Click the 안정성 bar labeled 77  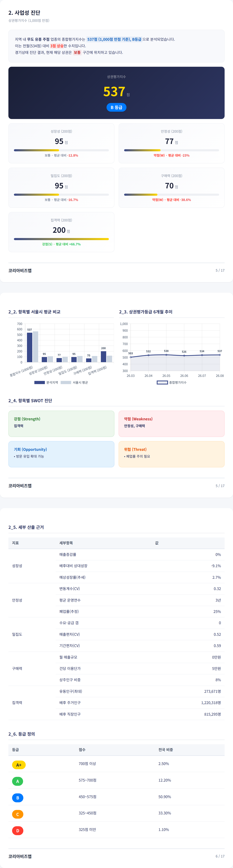coord(59,360)
